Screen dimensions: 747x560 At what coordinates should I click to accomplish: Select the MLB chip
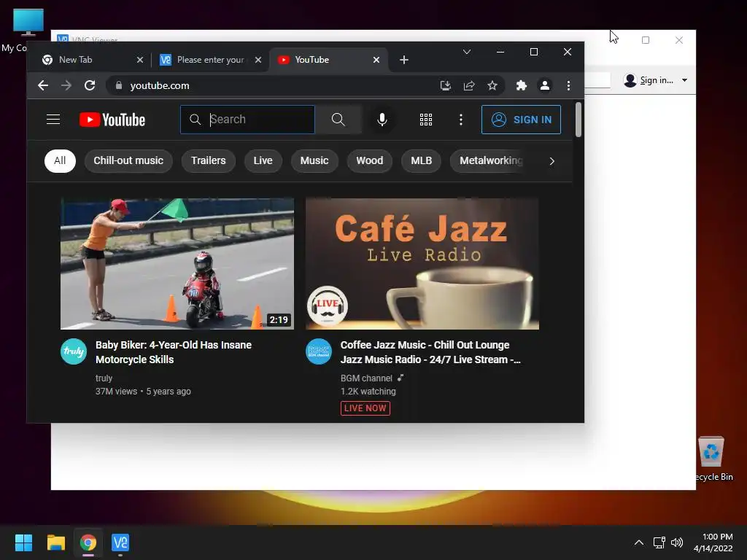421,161
